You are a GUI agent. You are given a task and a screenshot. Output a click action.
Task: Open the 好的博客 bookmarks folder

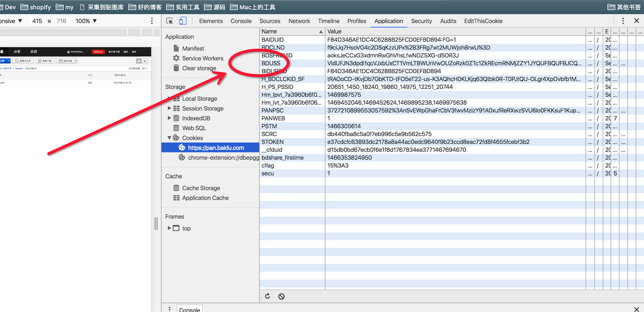(145, 7)
